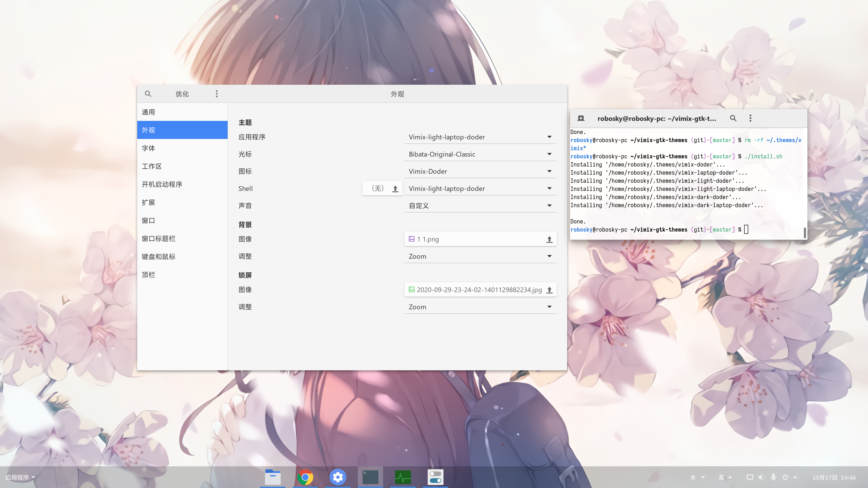Click the 1 1.png background file button
868x488 pixels.
[x=480, y=239]
